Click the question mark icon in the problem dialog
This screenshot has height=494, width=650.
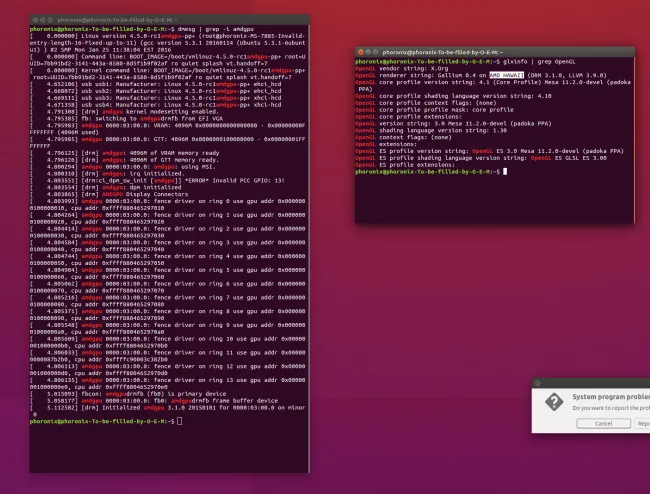[x=554, y=402]
